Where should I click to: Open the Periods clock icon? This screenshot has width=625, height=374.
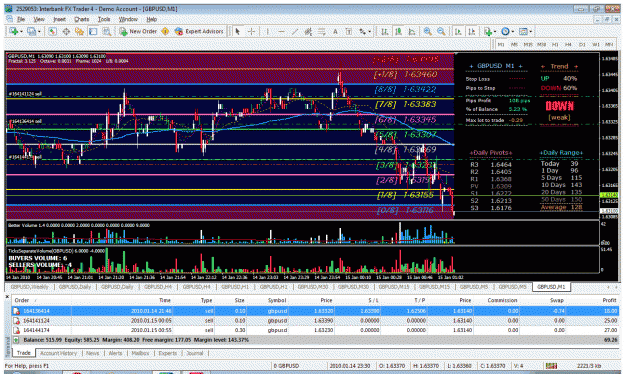click(505, 31)
